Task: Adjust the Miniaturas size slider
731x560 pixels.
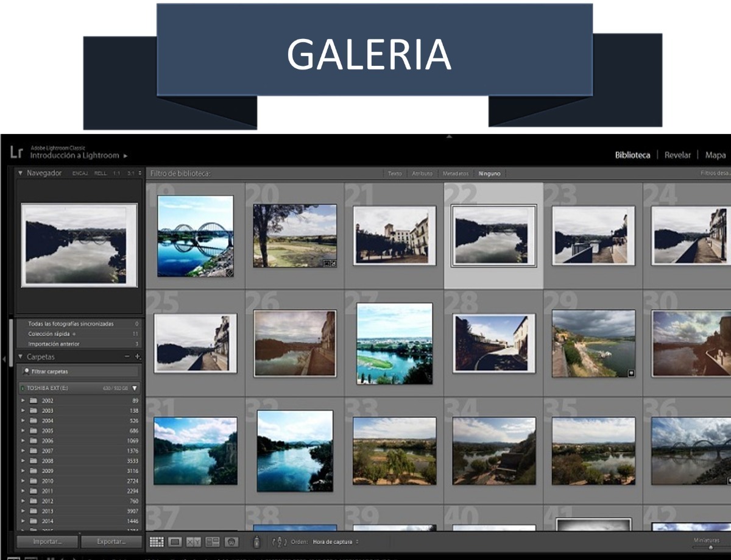Action: (710, 547)
